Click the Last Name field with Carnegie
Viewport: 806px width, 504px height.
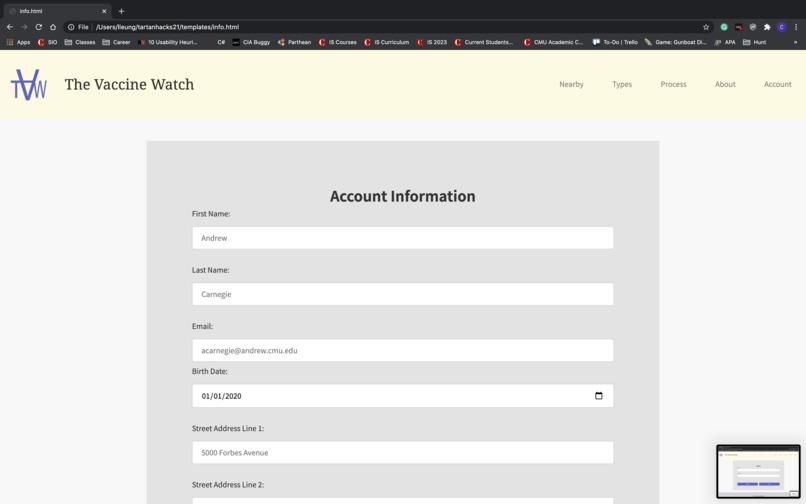(x=402, y=294)
